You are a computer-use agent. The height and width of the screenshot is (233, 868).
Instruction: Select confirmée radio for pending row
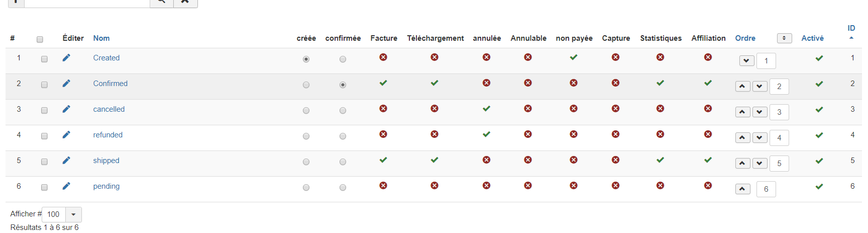tap(343, 188)
